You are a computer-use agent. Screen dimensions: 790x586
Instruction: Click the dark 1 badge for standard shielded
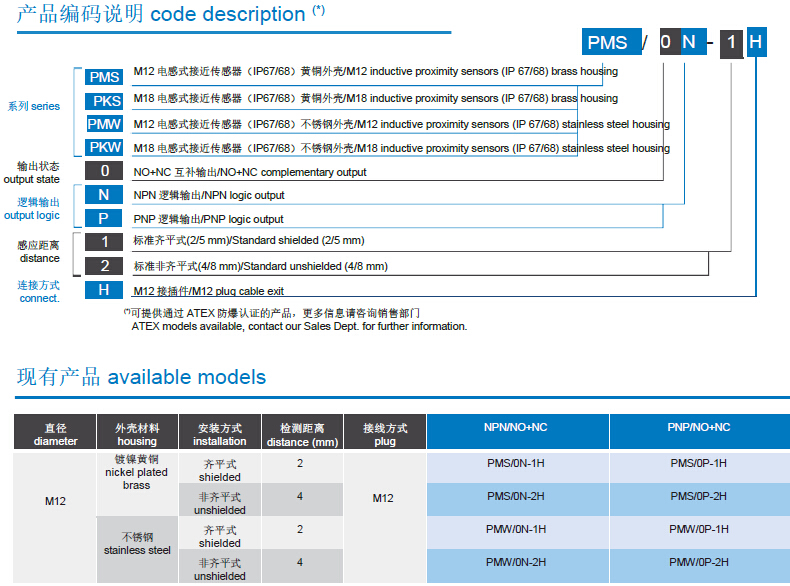104,242
